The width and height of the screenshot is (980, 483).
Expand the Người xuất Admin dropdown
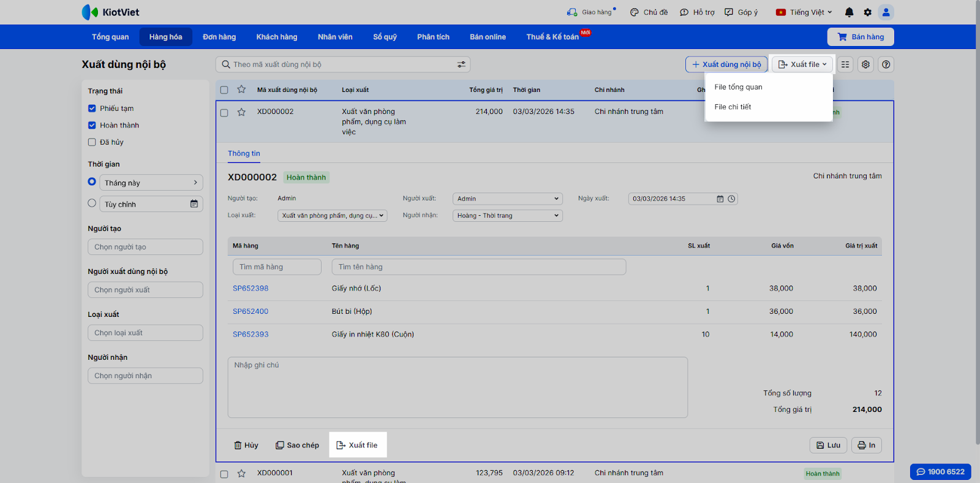pyautogui.click(x=507, y=199)
